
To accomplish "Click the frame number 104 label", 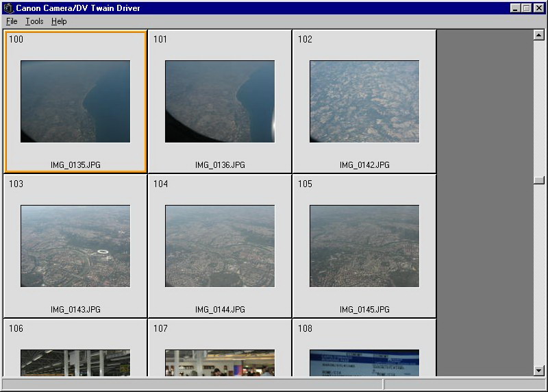I will 160,184.
